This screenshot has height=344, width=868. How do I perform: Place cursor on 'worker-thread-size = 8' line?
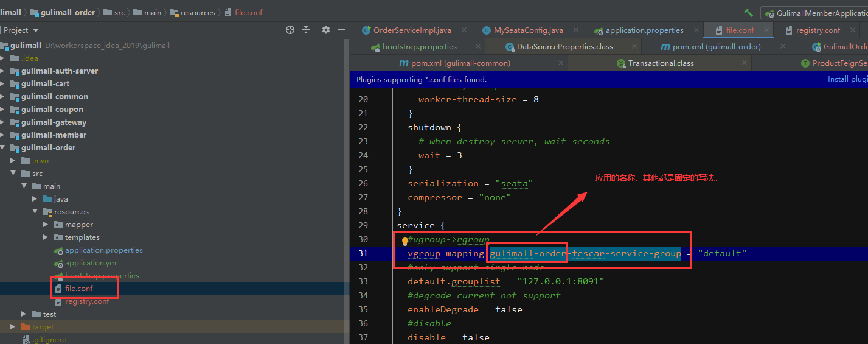(479, 99)
